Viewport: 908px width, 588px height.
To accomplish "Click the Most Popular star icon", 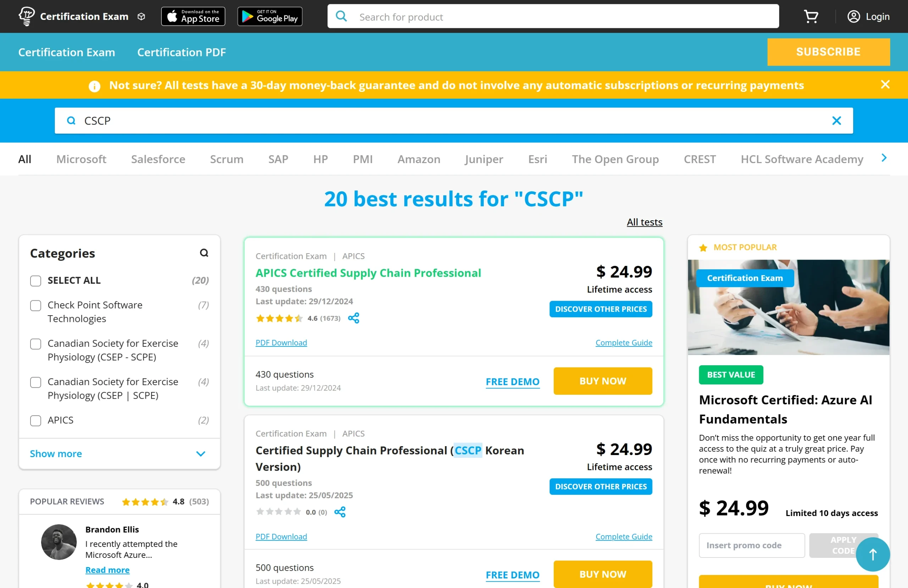I will click(703, 248).
